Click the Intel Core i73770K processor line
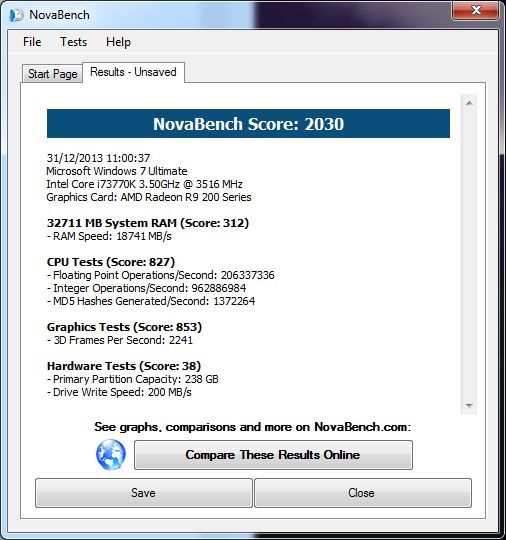The height and width of the screenshot is (540, 506). (x=145, y=184)
